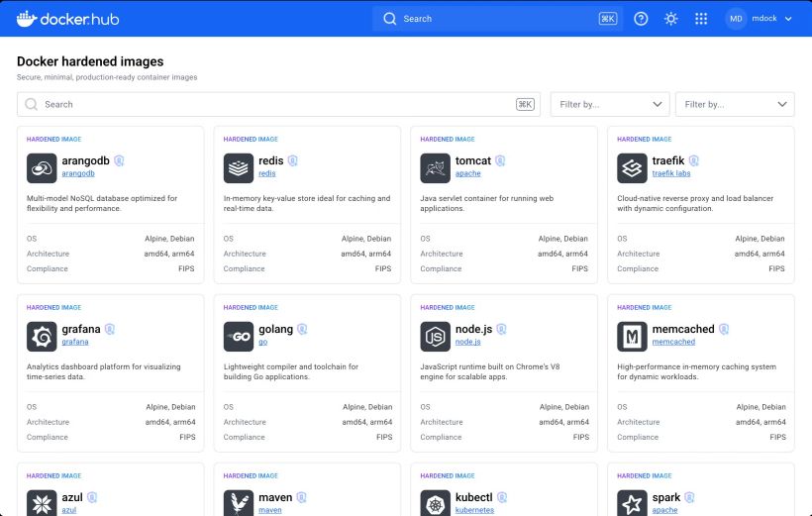Click the 'Docker hardened images' page heading
This screenshot has width=812, height=516.
pos(90,61)
